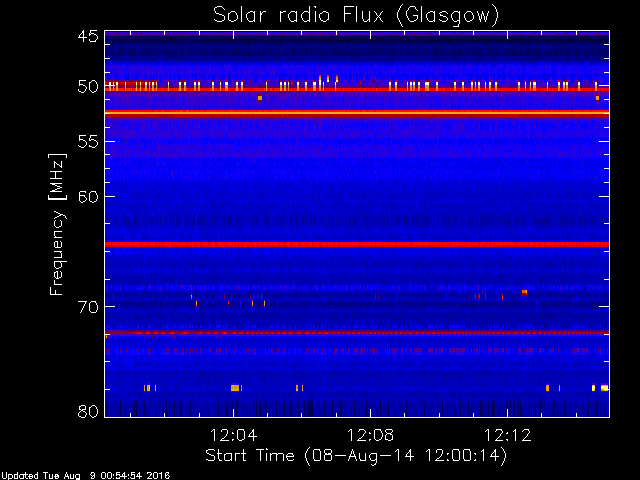
Task: Click the 70 frequency tick label
Action: (88, 307)
